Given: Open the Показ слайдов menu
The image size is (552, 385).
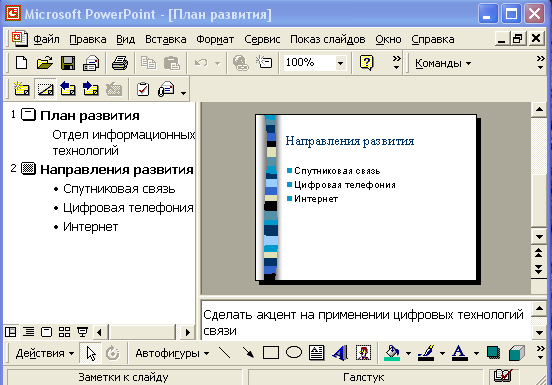Looking at the screenshot, I should (328, 39).
